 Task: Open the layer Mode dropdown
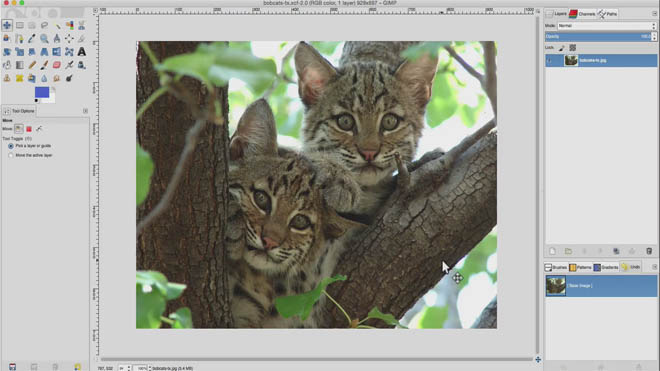[x=607, y=26]
